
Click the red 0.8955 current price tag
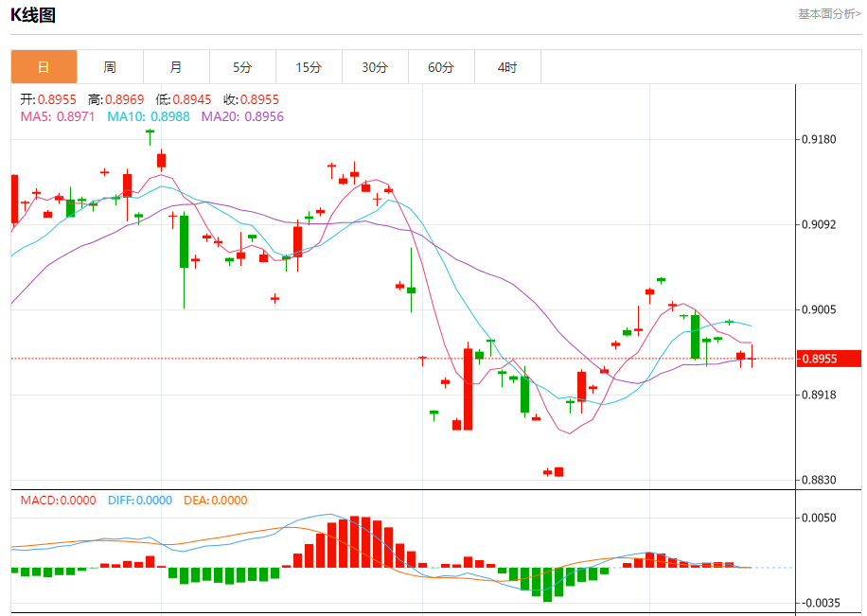click(829, 359)
